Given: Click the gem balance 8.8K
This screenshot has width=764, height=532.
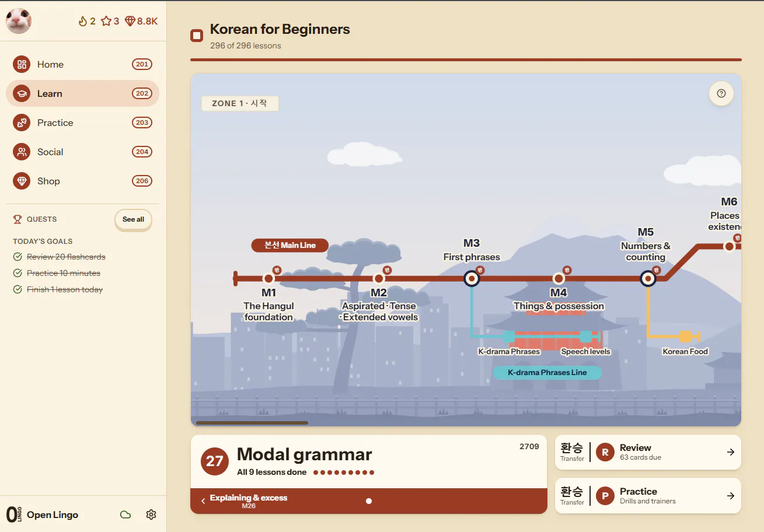Looking at the screenshot, I should click(x=141, y=21).
